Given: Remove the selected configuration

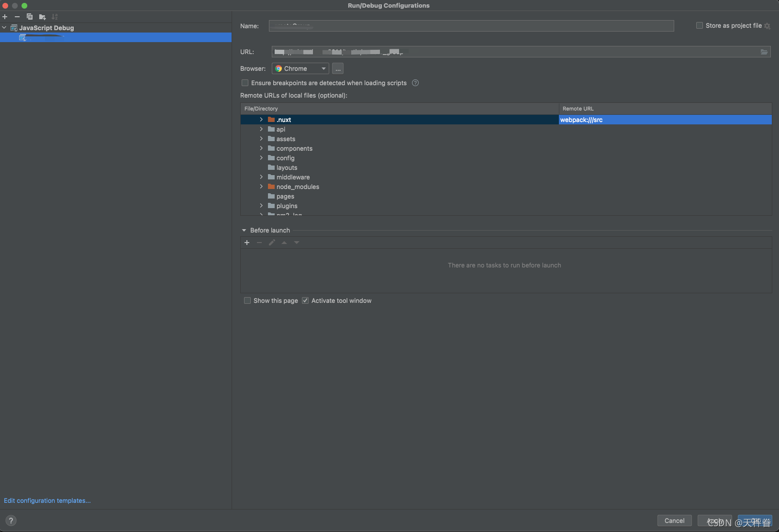Looking at the screenshot, I should [17, 16].
